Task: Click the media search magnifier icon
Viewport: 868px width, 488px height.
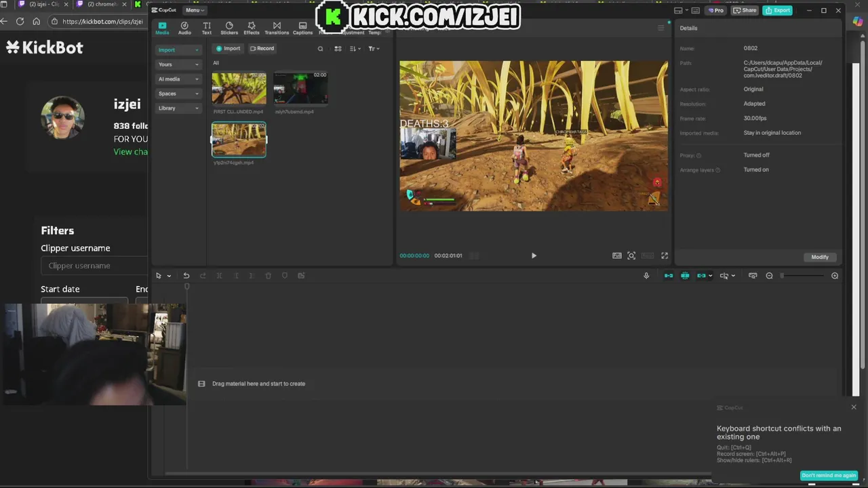Action: click(x=321, y=49)
